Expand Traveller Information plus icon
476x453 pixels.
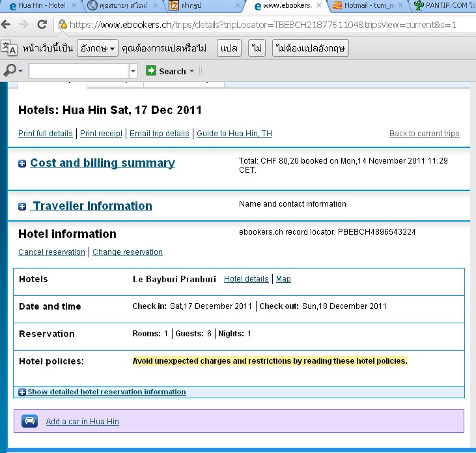(x=22, y=207)
